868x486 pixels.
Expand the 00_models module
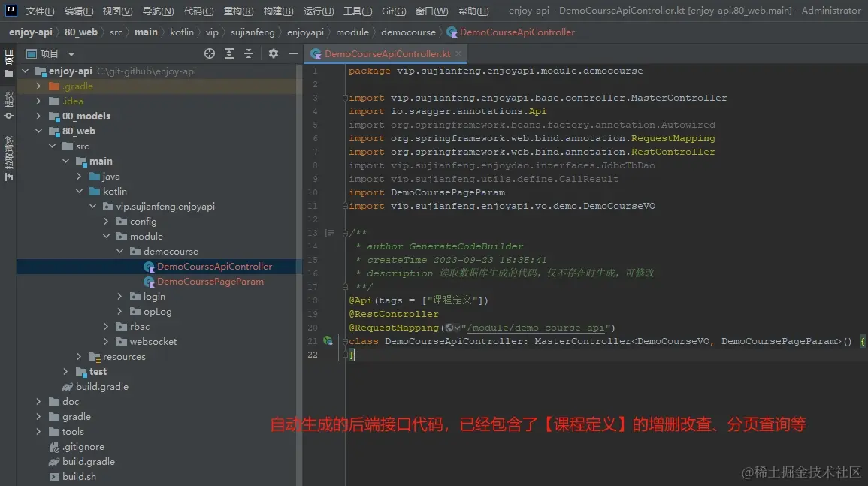click(x=38, y=116)
